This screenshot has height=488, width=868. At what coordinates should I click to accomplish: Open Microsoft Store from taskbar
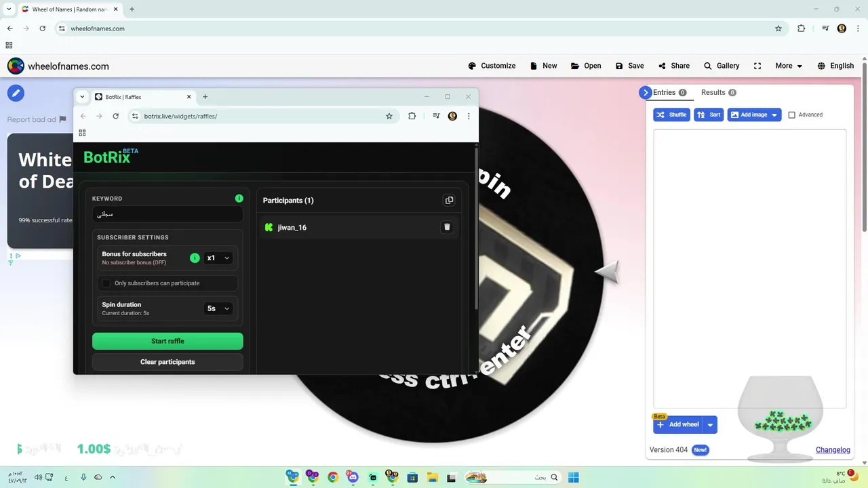coord(412,477)
